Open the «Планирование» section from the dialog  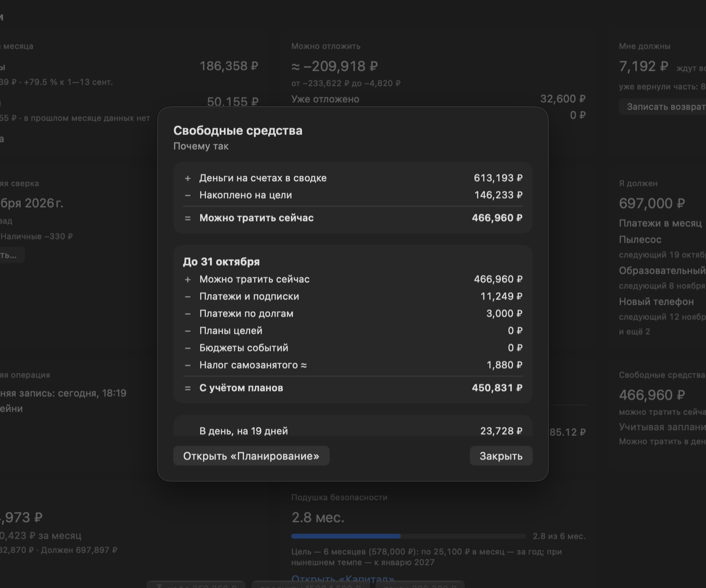(x=251, y=456)
